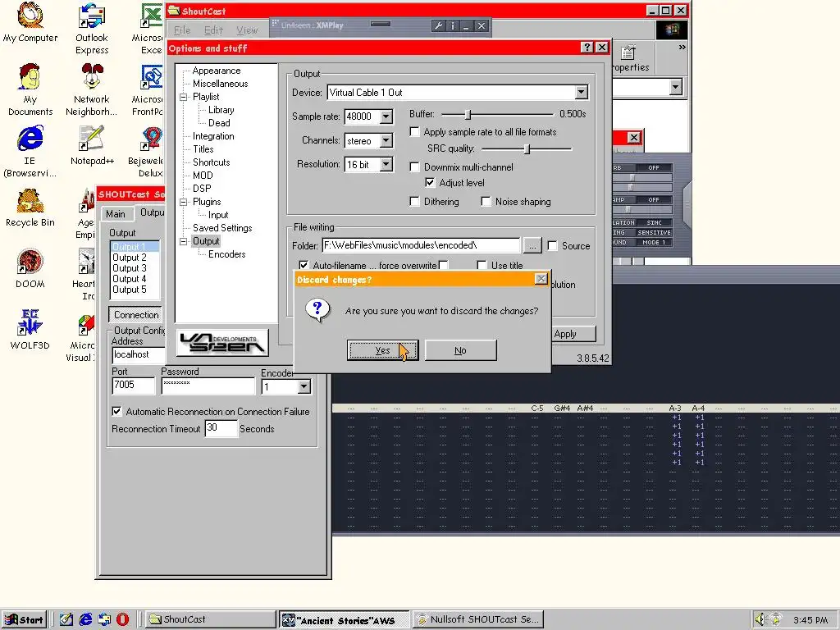Switch to the "Ancient Stories" XMPlay taskbar button
This screenshot has width=840, height=630.
345,619
